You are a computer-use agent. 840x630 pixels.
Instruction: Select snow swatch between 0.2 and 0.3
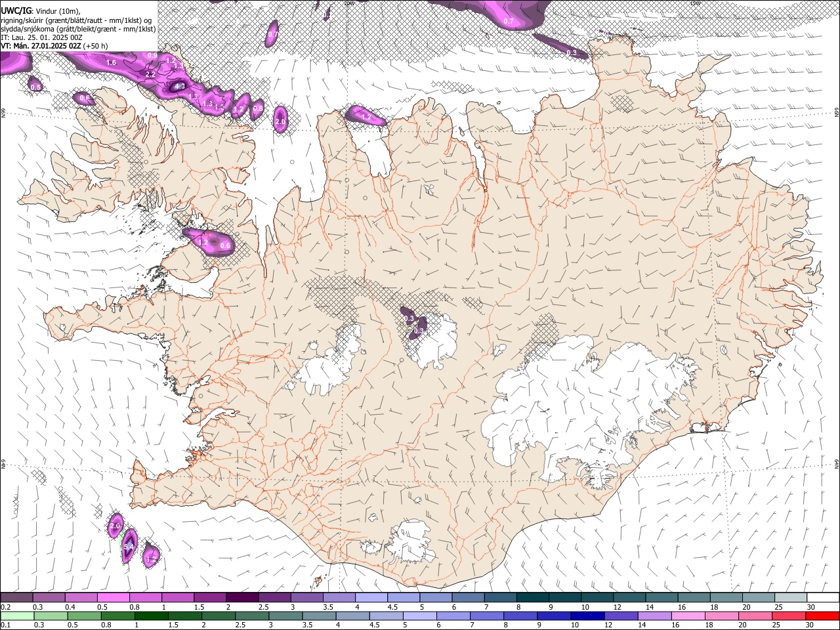pos(16,598)
